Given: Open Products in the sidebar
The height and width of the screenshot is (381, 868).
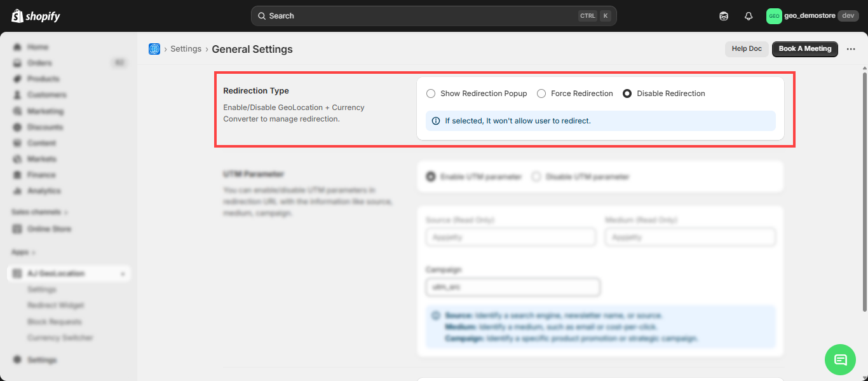Looking at the screenshot, I should (43, 79).
